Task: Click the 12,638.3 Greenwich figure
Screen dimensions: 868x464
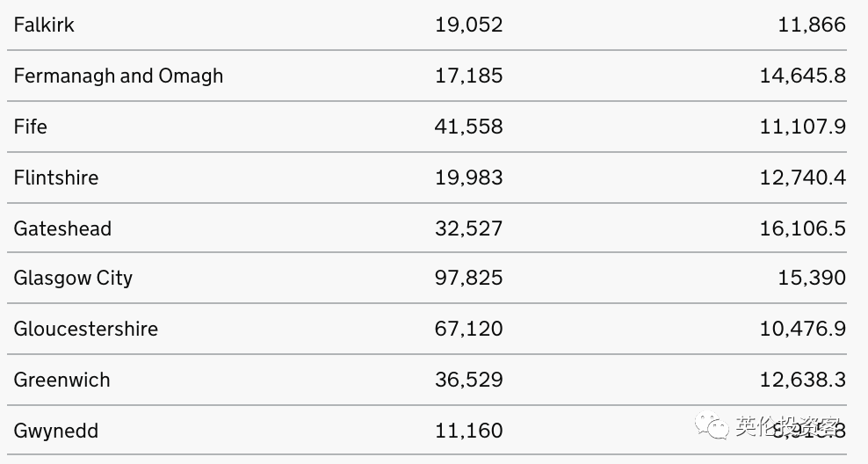Action: [802, 380]
